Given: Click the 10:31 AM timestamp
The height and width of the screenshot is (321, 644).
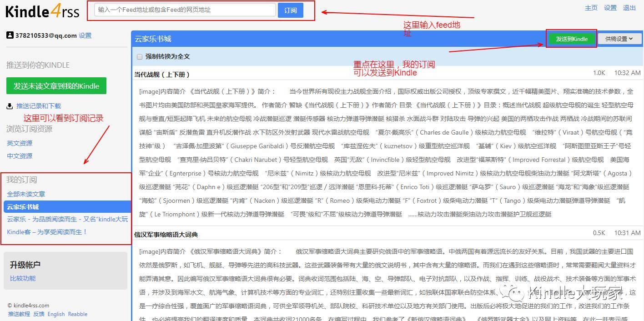Looking at the screenshot, I should [x=627, y=233].
